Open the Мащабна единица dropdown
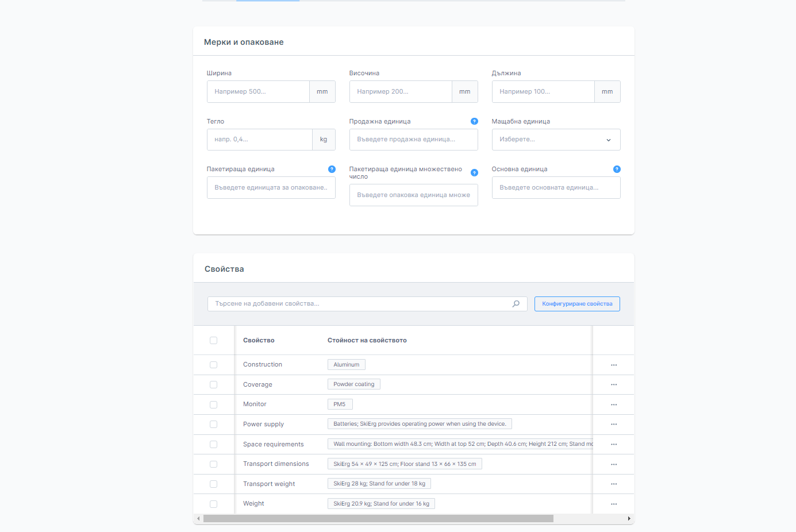796x532 pixels. click(556, 140)
